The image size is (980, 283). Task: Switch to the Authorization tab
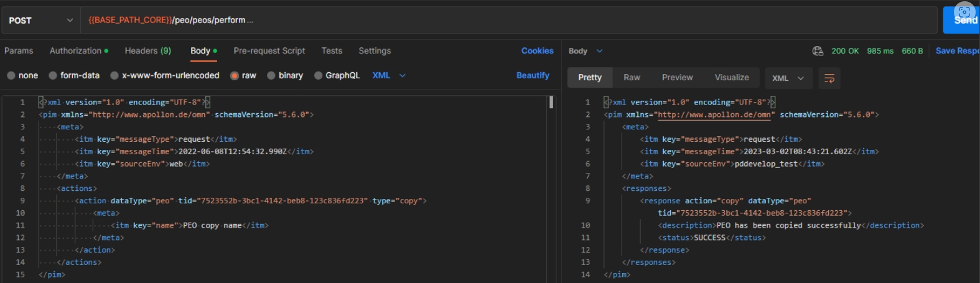[x=78, y=51]
